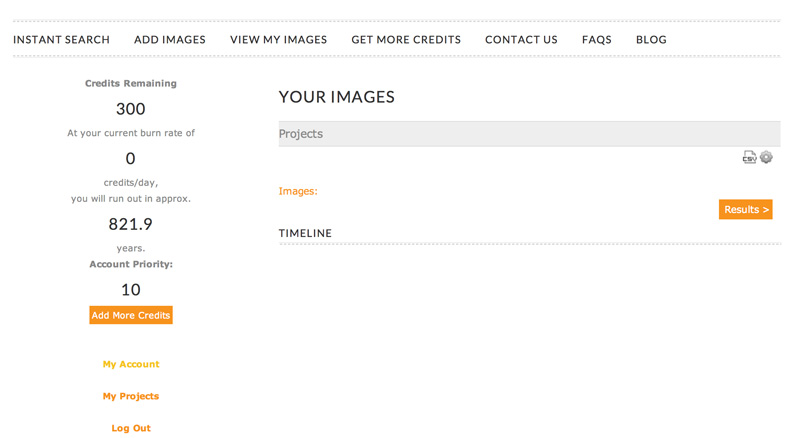Open Get More Credits page

[406, 40]
